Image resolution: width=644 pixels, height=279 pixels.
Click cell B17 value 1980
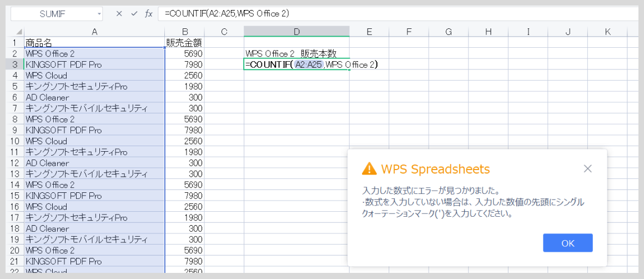coord(184,217)
